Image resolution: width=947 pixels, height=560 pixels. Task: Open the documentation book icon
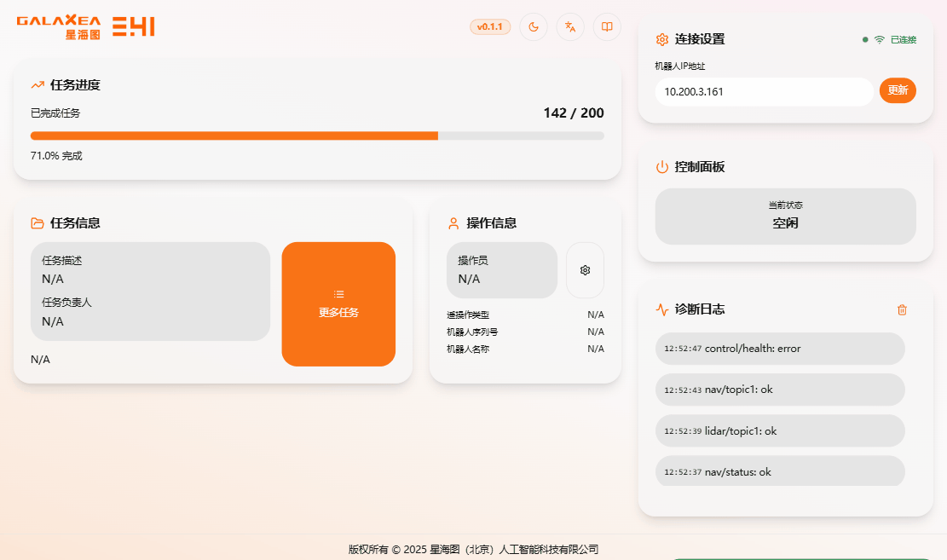coord(606,26)
